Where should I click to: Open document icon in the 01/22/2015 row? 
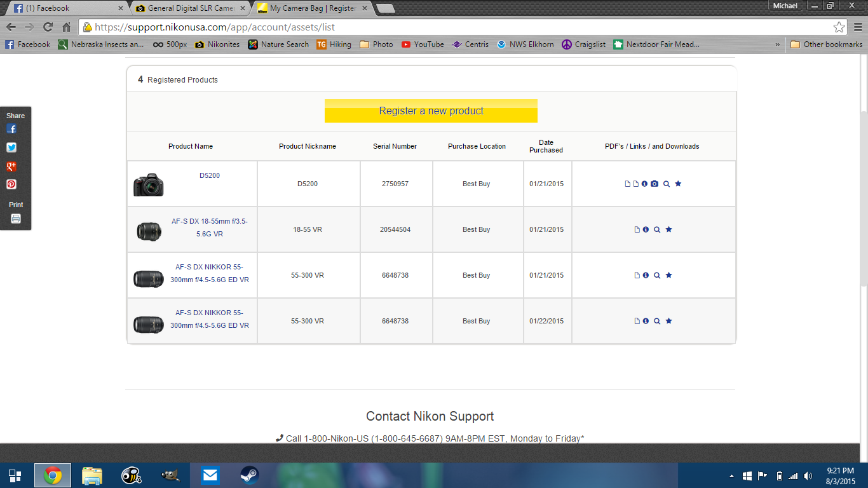click(637, 321)
